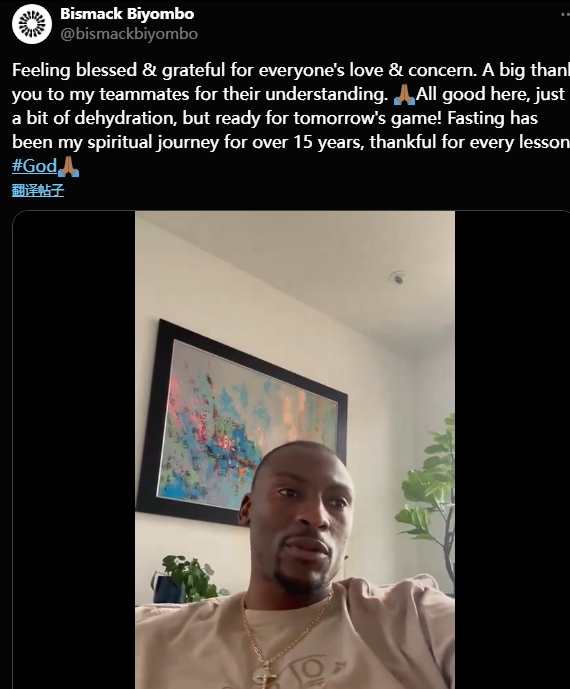Click the praying hands emoji after #God
570x689 pixels.
(69, 167)
